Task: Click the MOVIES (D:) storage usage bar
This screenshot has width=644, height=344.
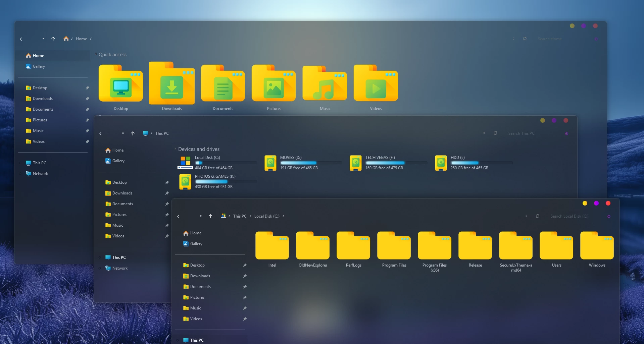Action: [x=311, y=163]
